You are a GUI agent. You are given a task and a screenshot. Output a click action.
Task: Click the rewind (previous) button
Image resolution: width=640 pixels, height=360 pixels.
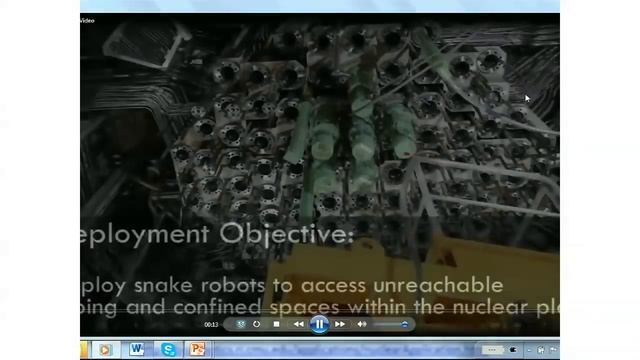coord(298,324)
